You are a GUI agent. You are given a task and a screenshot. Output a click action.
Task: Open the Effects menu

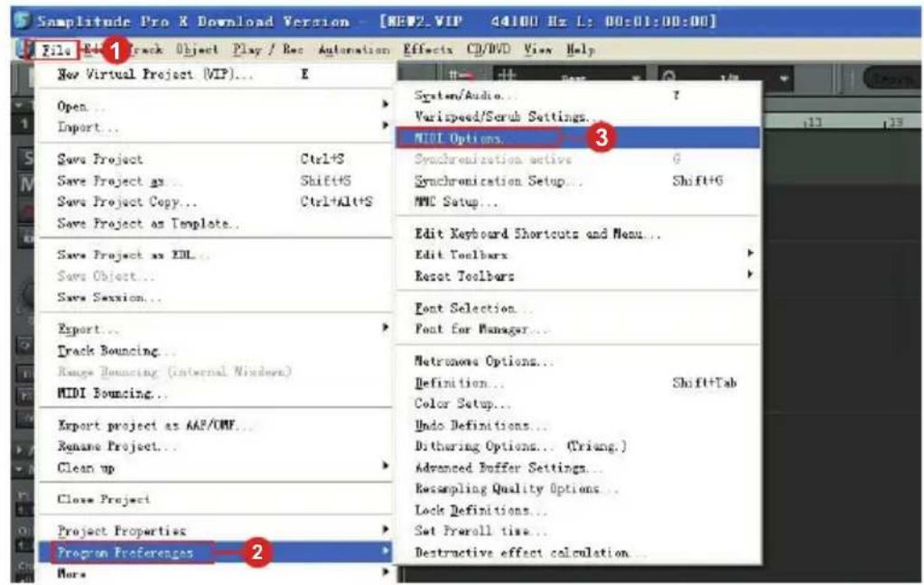point(428,50)
